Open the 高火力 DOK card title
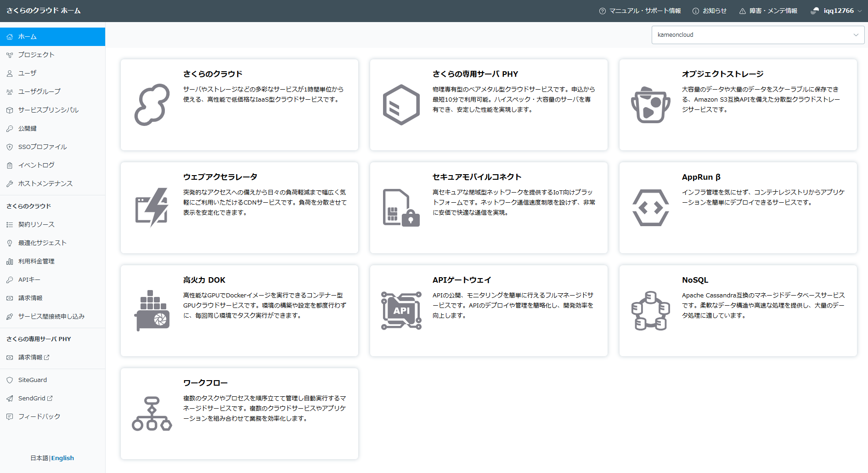Image resolution: width=868 pixels, height=473 pixels. [x=204, y=280]
